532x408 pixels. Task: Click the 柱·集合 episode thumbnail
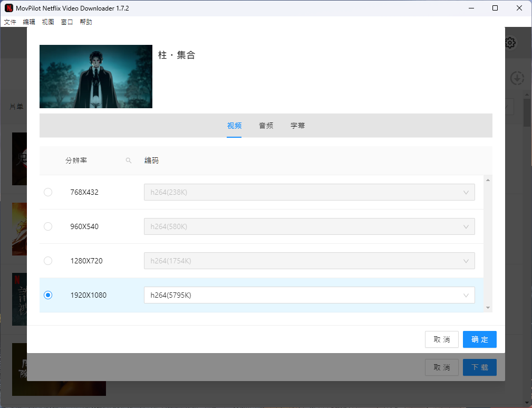pos(96,77)
